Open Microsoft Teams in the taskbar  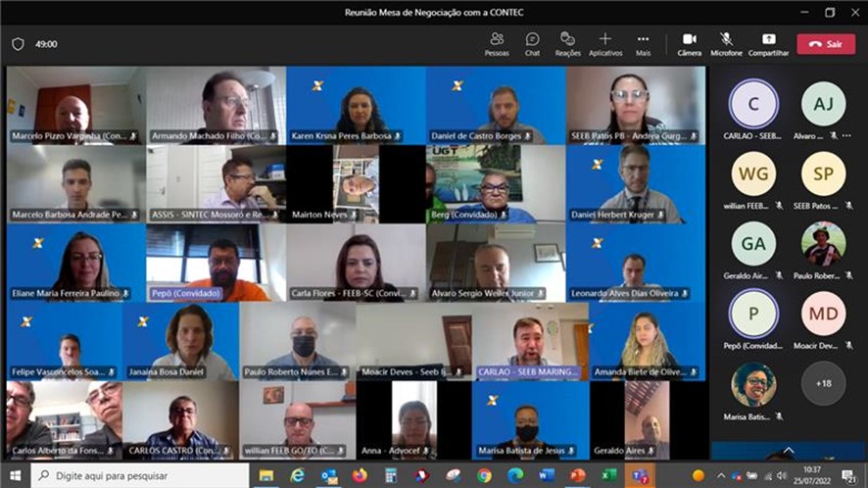click(640, 476)
